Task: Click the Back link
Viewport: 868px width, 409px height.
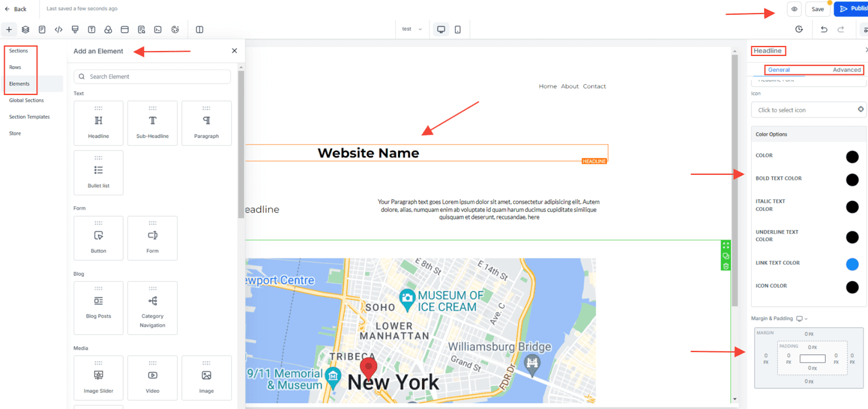Action: pyautogui.click(x=16, y=9)
